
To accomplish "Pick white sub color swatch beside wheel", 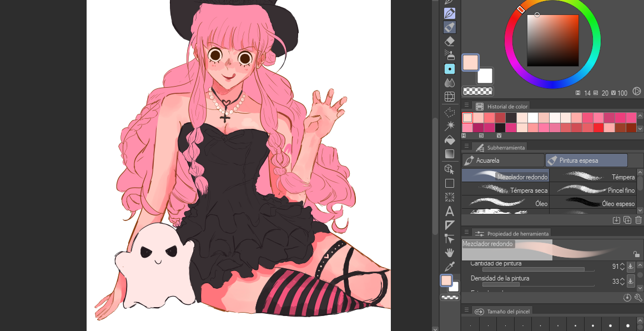I will (485, 77).
